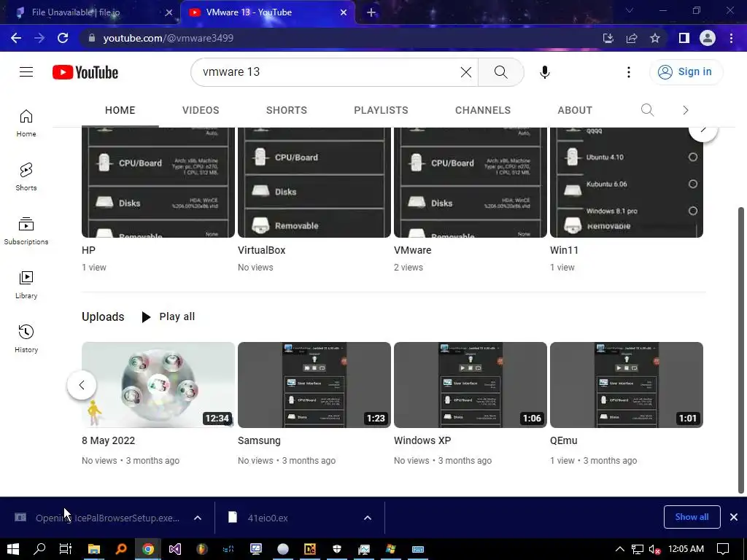The height and width of the screenshot is (560, 747).
Task: Open Subscriptions in the sidebar
Action: pyautogui.click(x=26, y=230)
